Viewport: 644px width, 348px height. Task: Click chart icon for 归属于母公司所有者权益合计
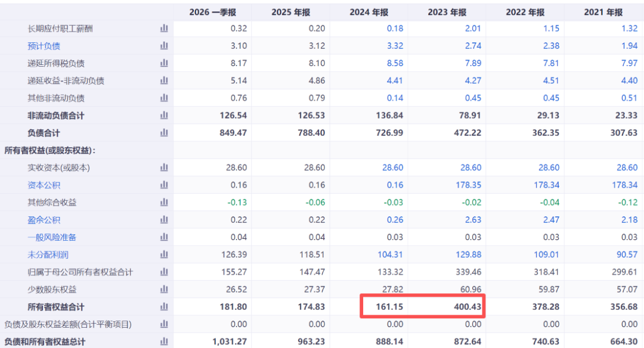coord(164,272)
